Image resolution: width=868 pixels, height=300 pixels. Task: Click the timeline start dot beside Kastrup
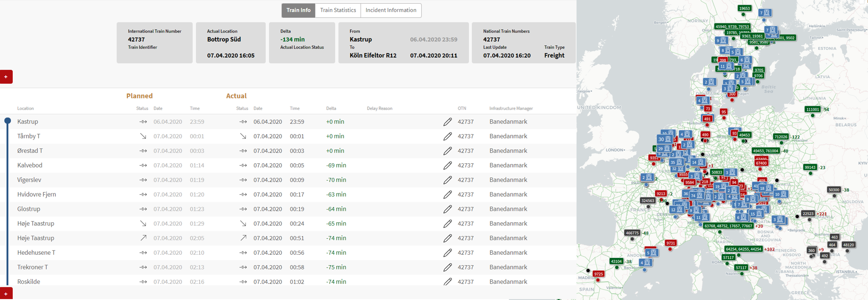pyautogui.click(x=7, y=121)
